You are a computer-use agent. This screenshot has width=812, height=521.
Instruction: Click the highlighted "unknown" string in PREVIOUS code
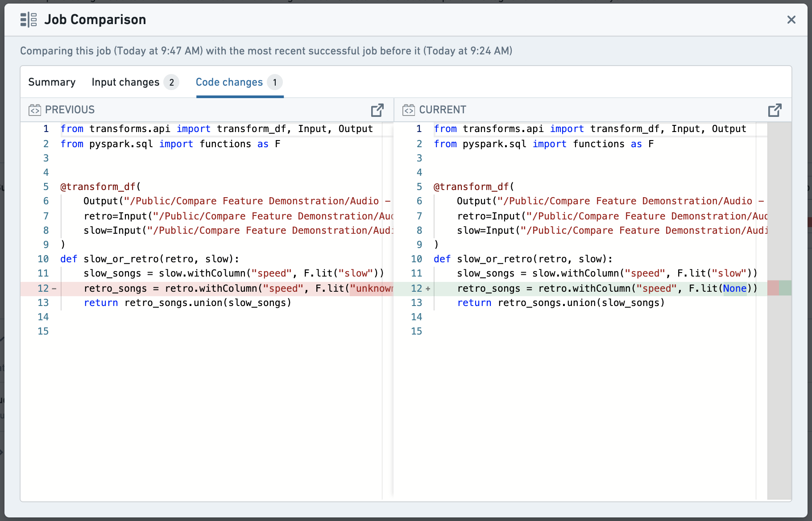372,288
